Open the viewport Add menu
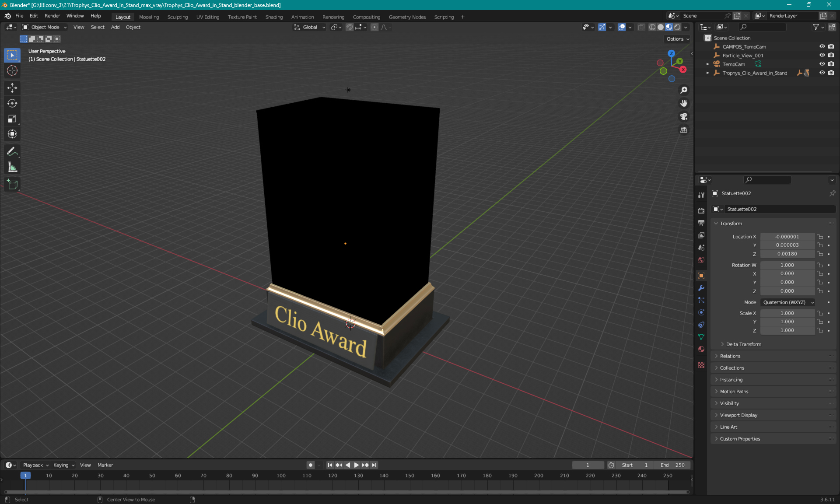The width and height of the screenshot is (840, 504). pyautogui.click(x=115, y=27)
